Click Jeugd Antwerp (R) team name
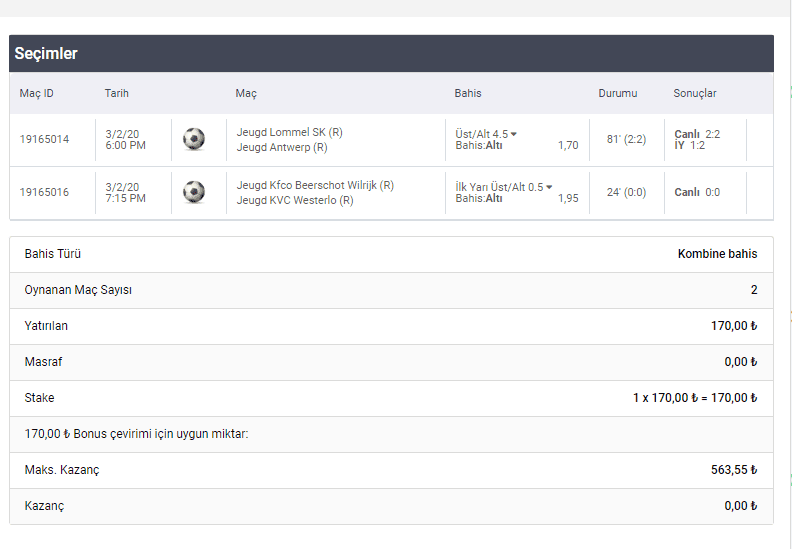The height and width of the screenshot is (549, 792). (282, 148)
